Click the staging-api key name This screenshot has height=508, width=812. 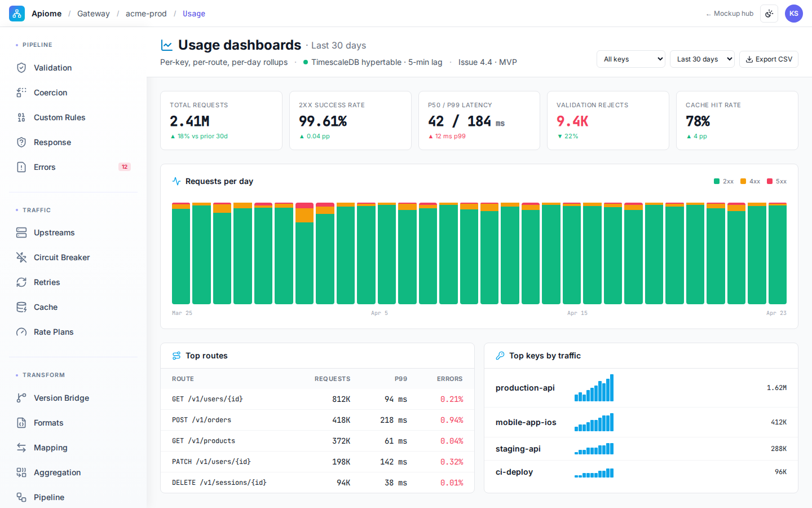click(518, 449)
